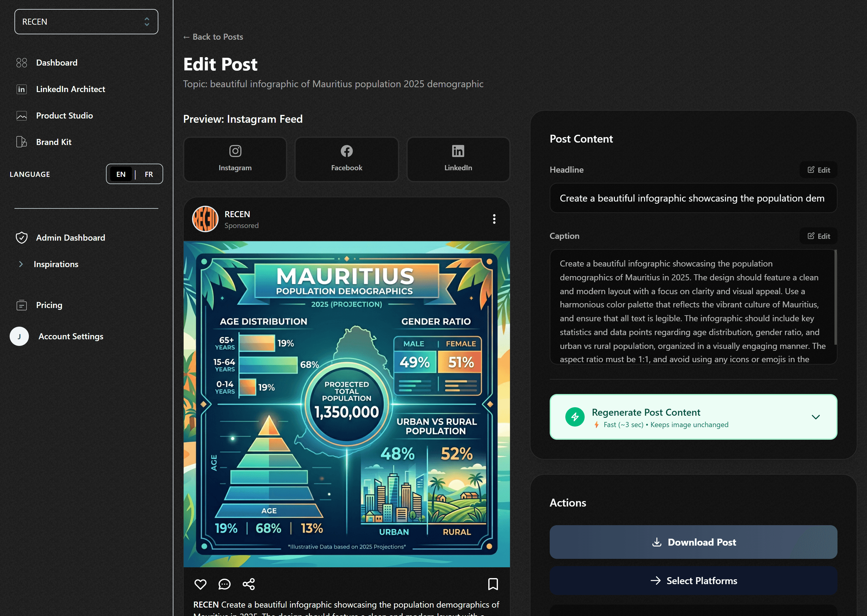The image size is (867, 616).
Task: Click the share icon under the infographic
Action: (249, 584)
